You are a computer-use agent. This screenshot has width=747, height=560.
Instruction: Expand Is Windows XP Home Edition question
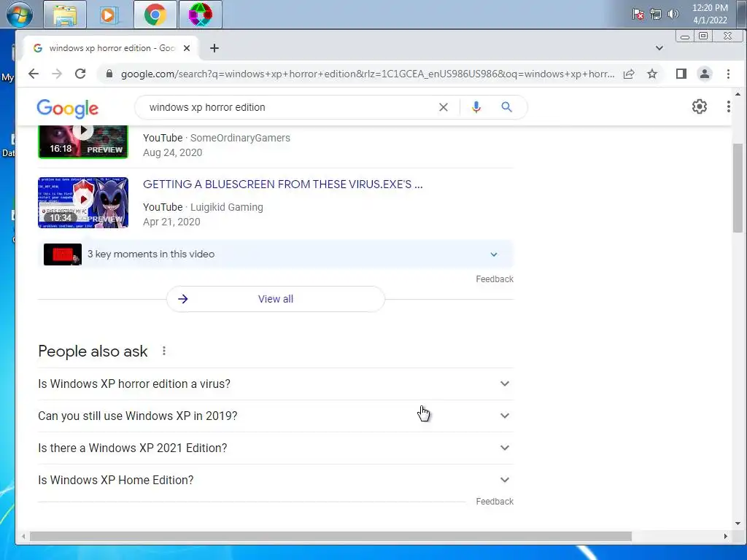[x=275, y=480]
